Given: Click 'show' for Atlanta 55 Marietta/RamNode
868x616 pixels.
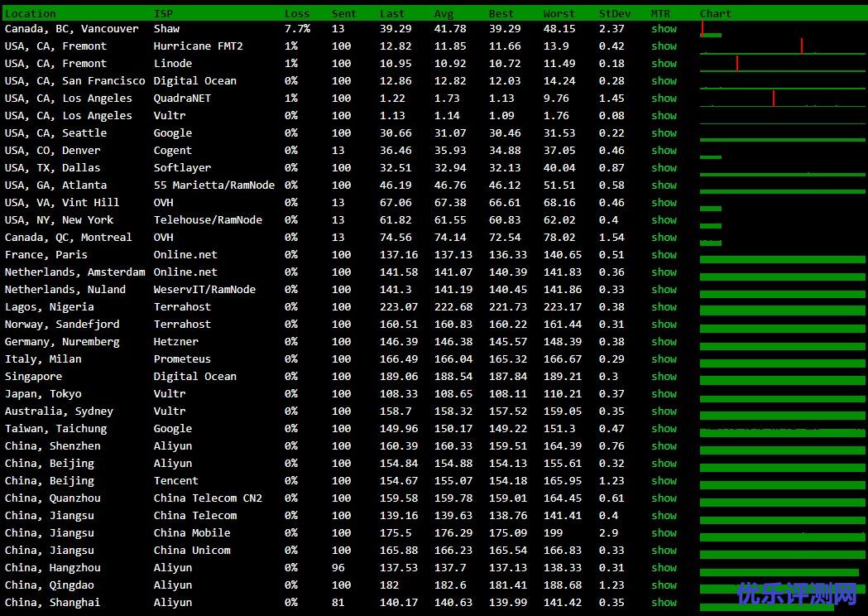Looking at the screenshot, I should pyautogui.click(x=664, y=185).
